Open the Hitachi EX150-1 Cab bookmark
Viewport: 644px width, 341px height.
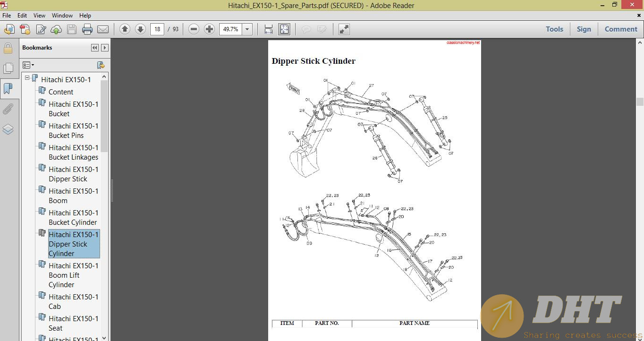tap(74, 302)
